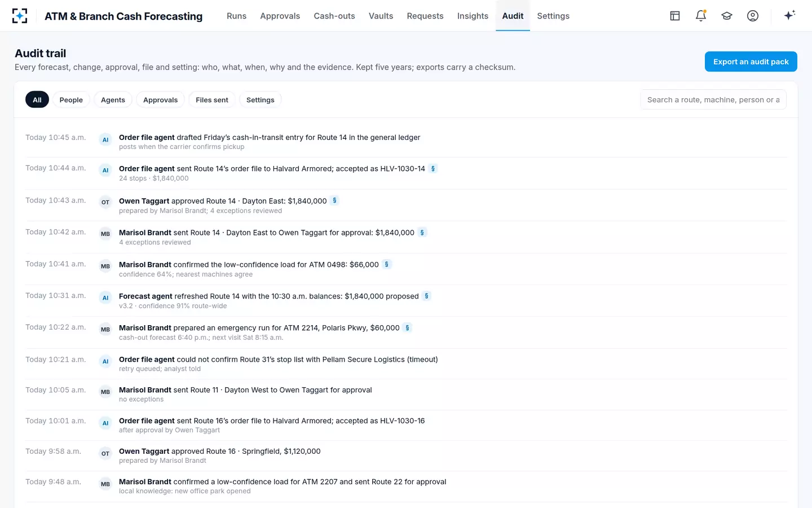This screenshot has width=812, height=508.
Task: Open the Approvals navigation tab
Action: 280,16
